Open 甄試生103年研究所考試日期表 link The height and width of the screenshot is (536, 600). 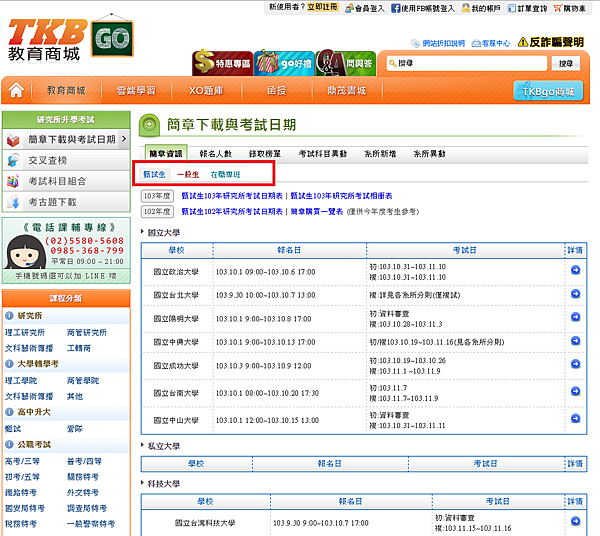(232, 196)
